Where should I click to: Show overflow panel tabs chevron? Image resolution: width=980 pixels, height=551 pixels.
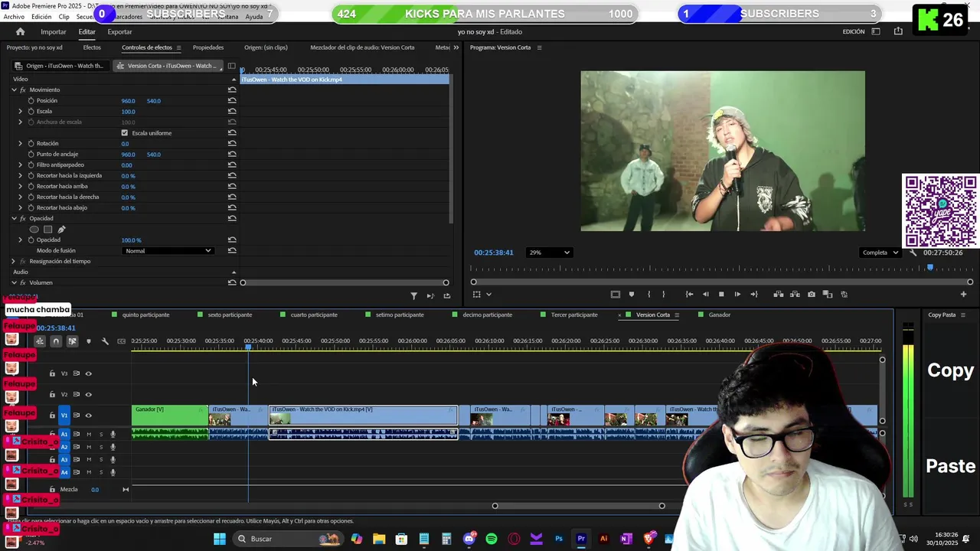click(x=456, y=47)
